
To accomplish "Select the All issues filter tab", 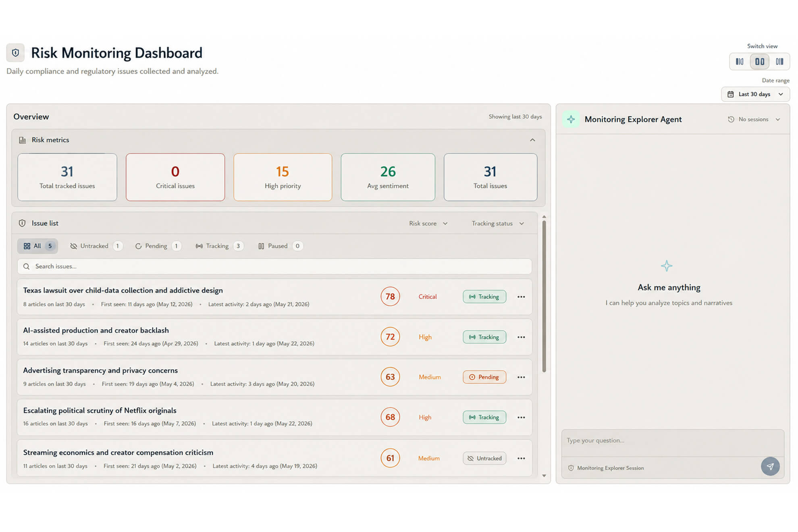I will pos(37,246).
